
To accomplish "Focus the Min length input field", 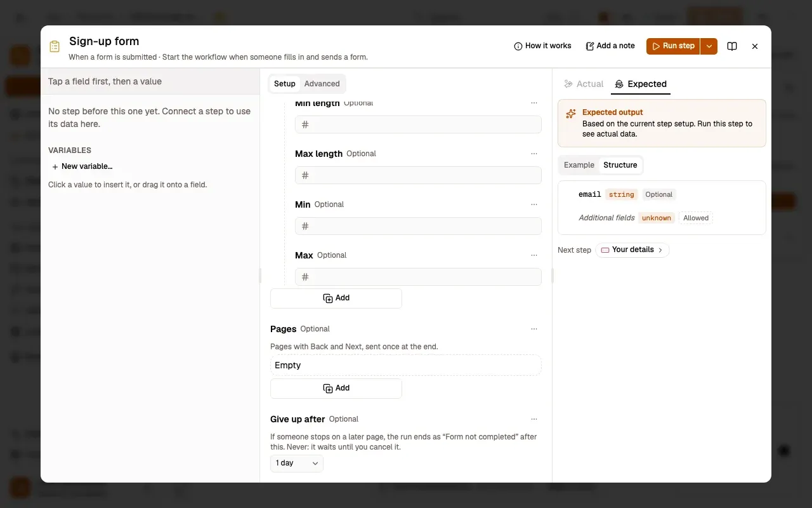I will 418,124.
